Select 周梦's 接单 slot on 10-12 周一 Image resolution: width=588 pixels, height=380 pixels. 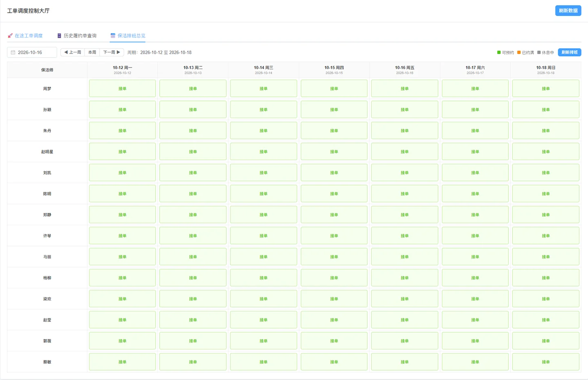122,88
